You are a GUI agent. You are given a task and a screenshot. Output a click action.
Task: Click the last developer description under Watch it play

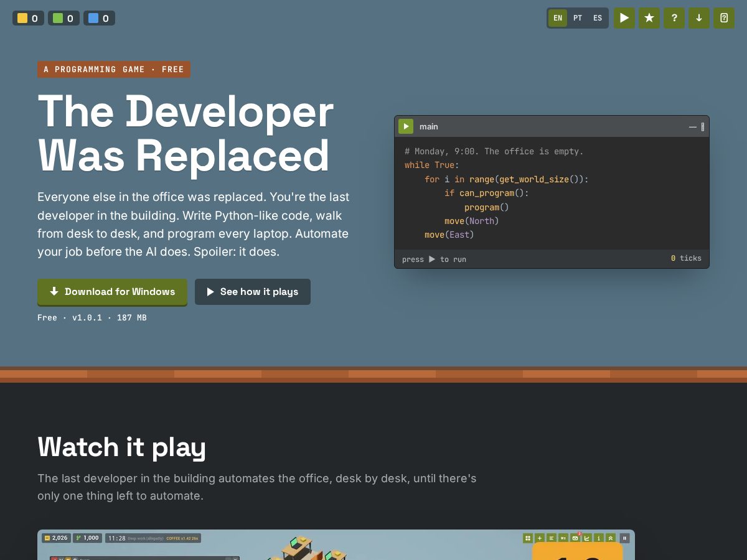pos(257,487)
